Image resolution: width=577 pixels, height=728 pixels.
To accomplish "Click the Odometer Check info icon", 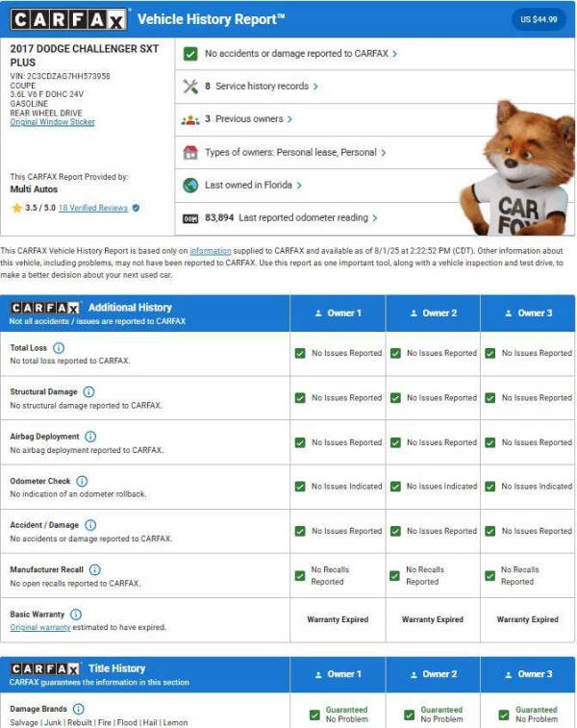I will tap(82, 481).
